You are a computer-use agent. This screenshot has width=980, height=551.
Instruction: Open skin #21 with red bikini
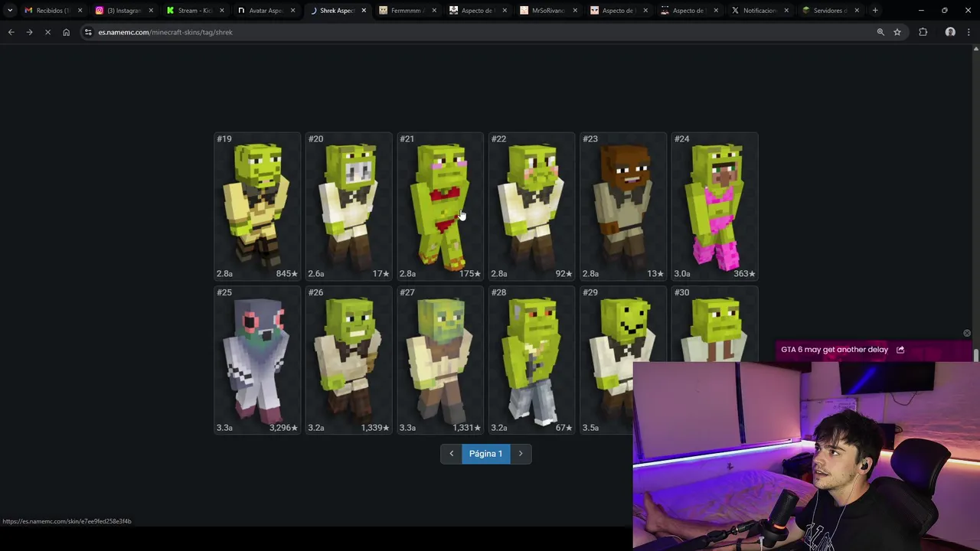[440, 207]
